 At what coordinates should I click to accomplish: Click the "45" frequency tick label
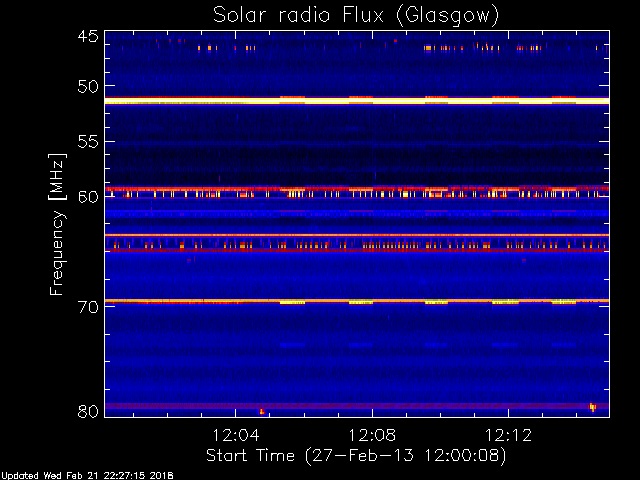[x=88, y=37]
